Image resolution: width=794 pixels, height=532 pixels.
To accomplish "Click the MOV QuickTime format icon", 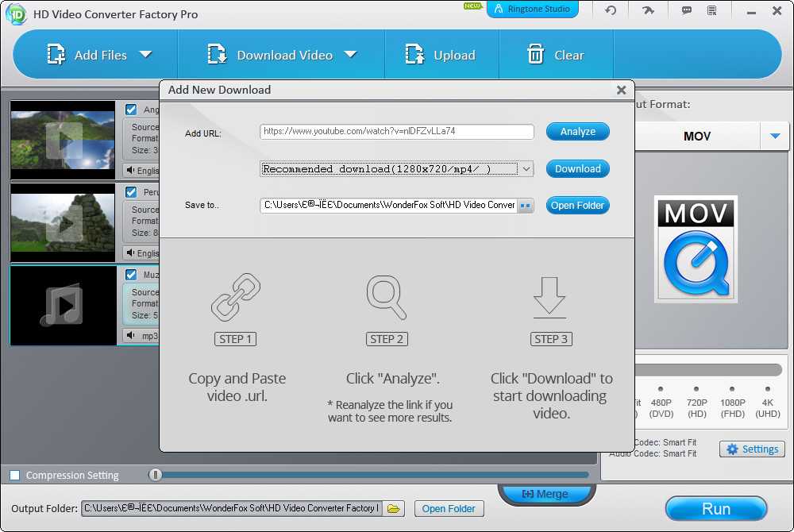I will pyautogui.click(x=696, y=249).
